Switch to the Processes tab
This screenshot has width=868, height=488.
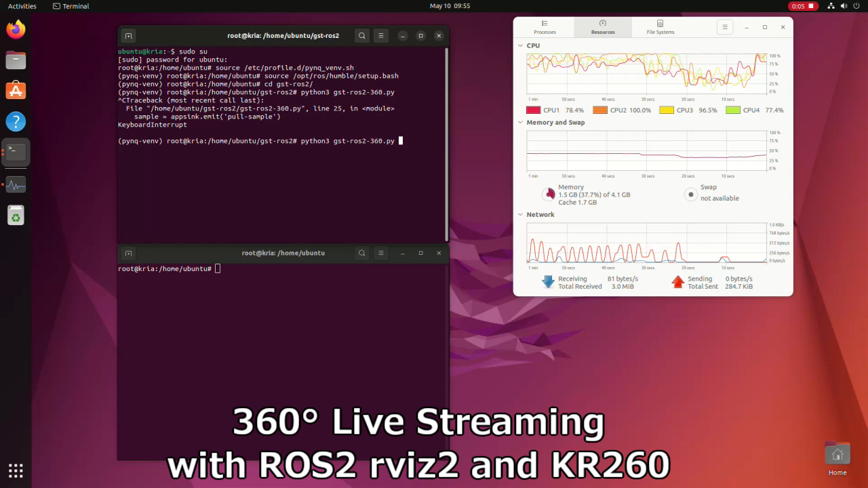(x=545, y=27)
